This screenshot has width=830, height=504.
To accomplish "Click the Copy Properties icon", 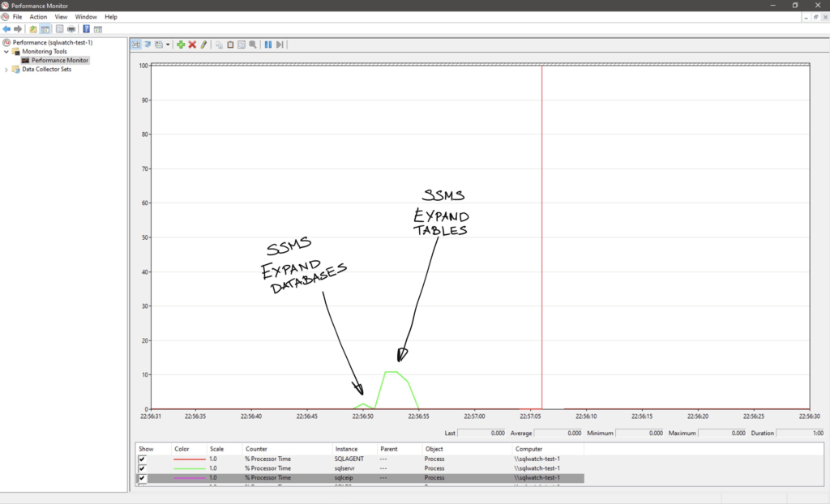I will coord(219,45).
